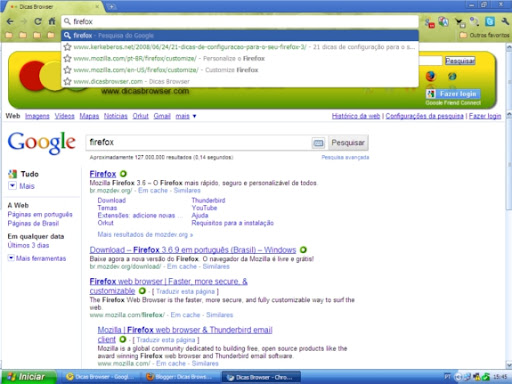Open the Windows Iniciar start button
Screen dimensions: 512x384
click(x=29, y=377)
